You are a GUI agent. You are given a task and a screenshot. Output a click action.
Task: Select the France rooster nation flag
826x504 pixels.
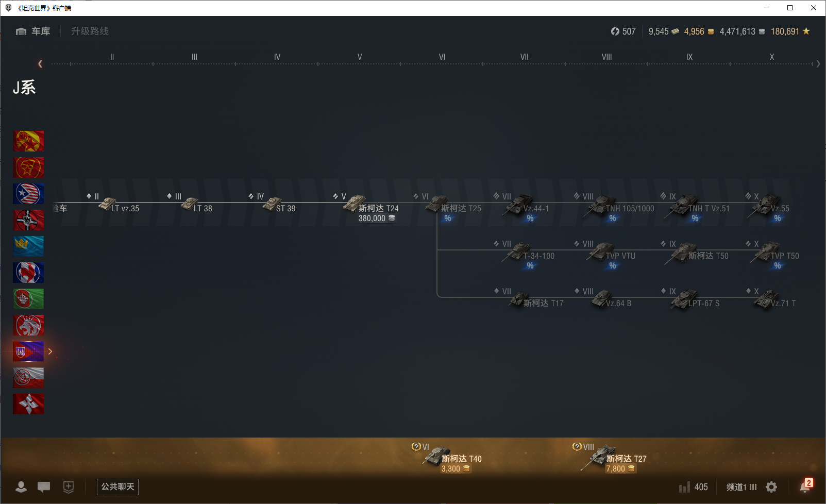pyautogui.click(x=28, y=273)
